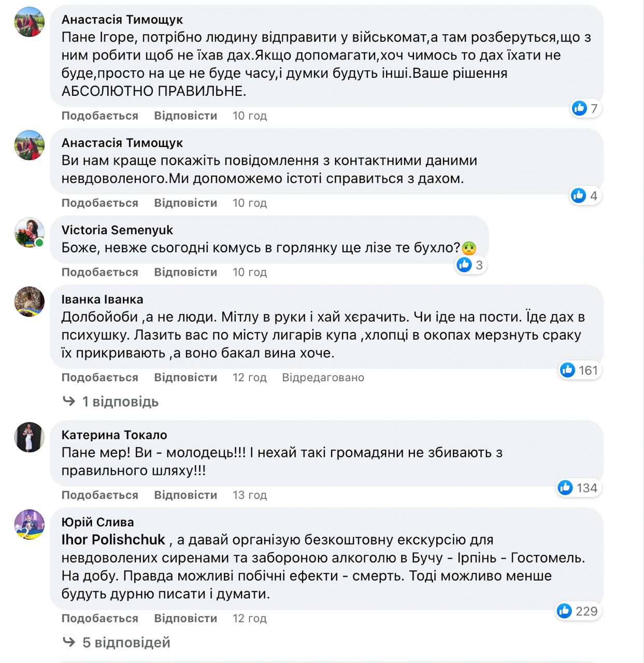
Task: Reply to Юрій Слива's comment
Action: (x=185, y=618)
